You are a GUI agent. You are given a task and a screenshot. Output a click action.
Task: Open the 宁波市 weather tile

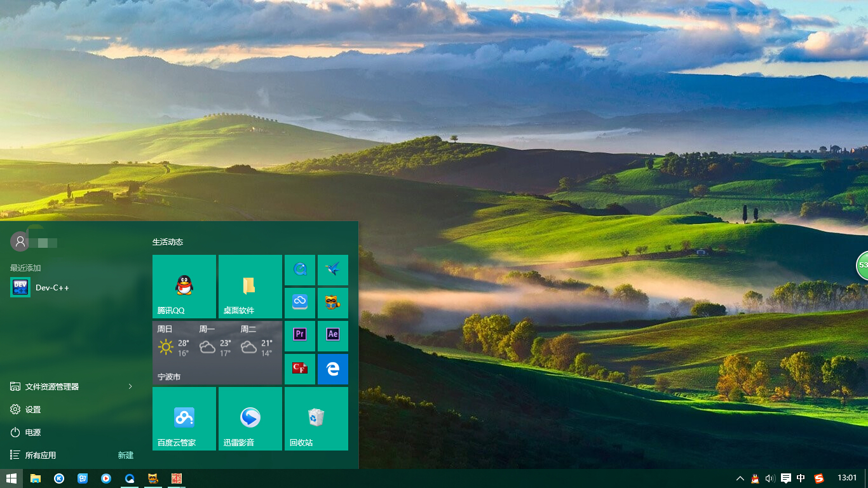click(x=217, y=353)
